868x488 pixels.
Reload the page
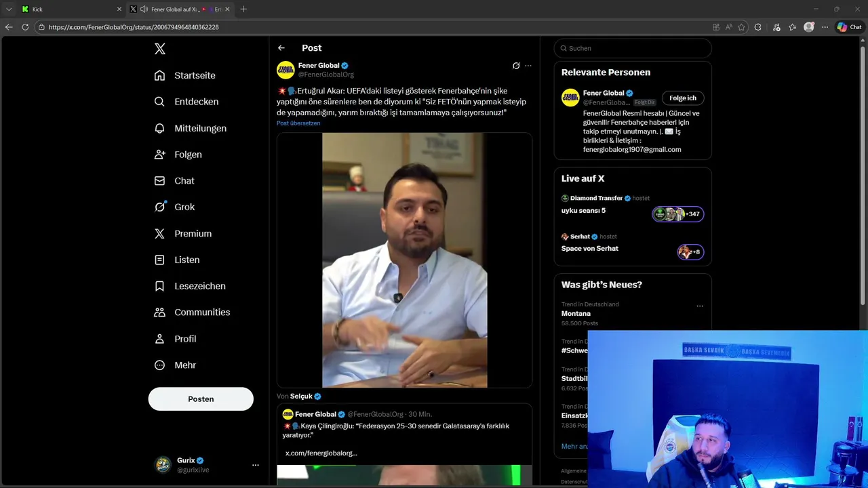pos(25,27)
